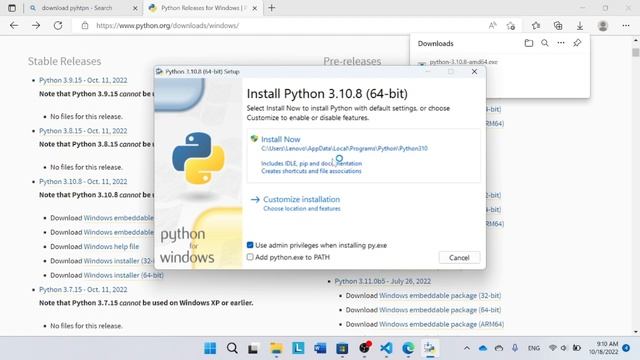Switch to the 'download pyhtpn - Search' tab
640x360 pixels.
[x=77, y=8]
